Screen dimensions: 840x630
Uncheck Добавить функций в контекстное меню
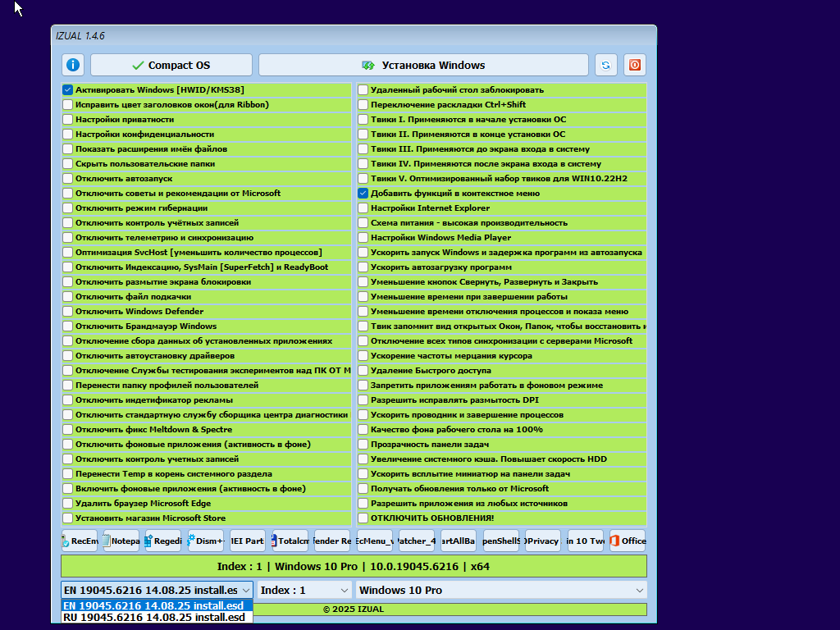(363, 194)
